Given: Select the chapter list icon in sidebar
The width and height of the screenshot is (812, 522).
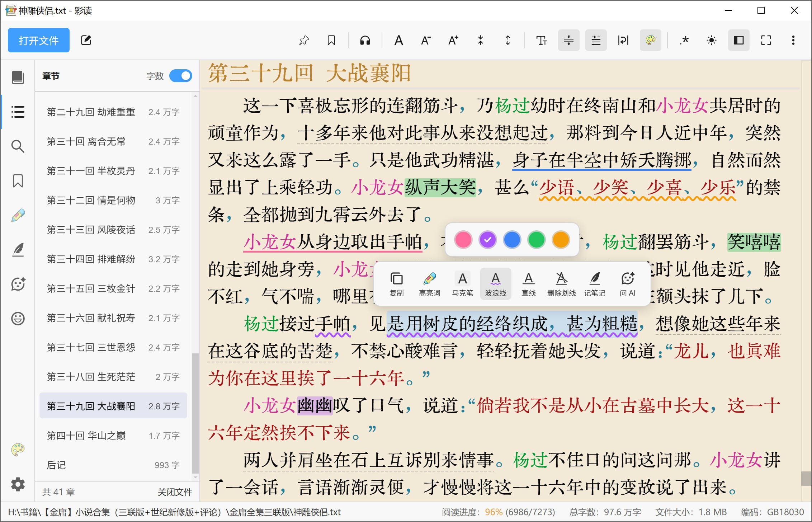Looking at the screenshot, I should click(x=18, y=112).
